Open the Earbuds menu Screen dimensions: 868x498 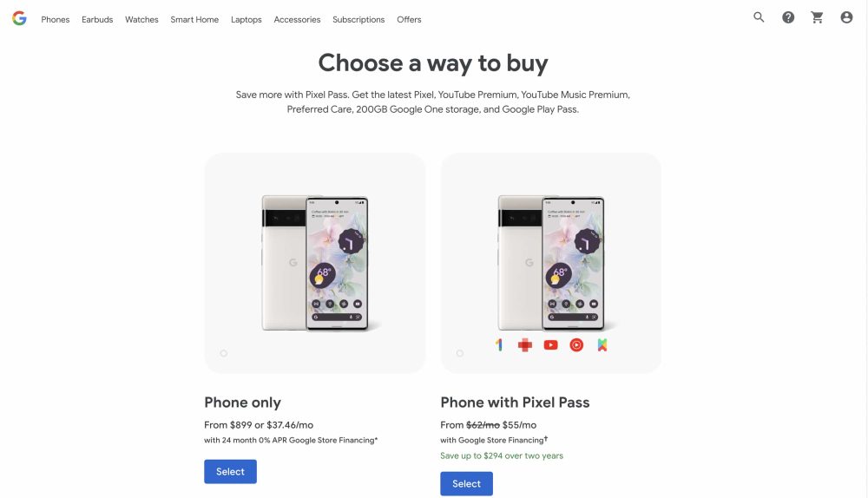(97, 19)
